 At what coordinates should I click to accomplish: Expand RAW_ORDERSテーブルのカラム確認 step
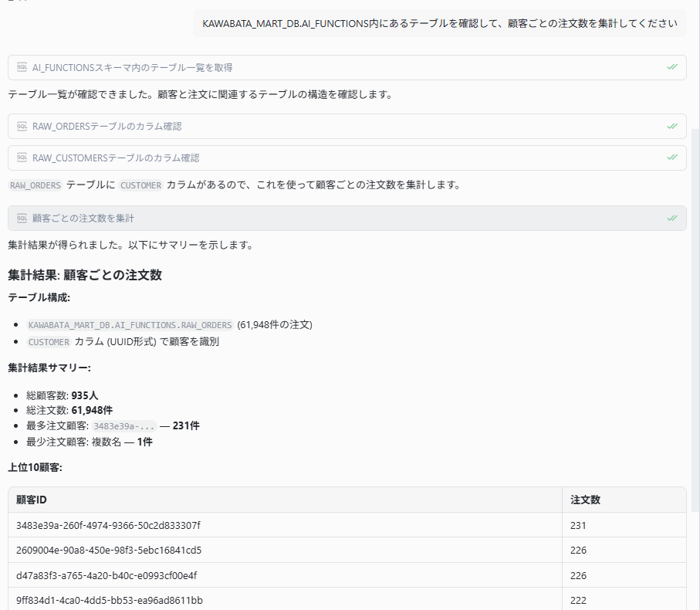[347, 127]
